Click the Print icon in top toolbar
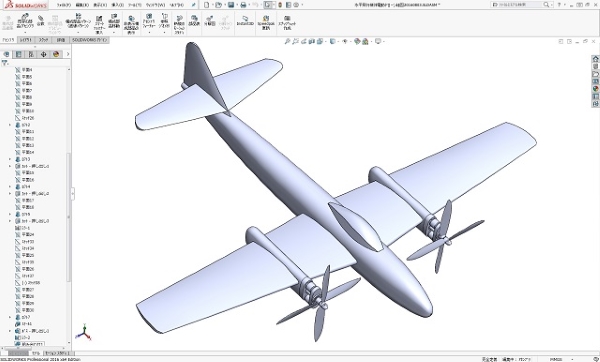The width and height of the screenshot is (600, 362). point(243,5)
